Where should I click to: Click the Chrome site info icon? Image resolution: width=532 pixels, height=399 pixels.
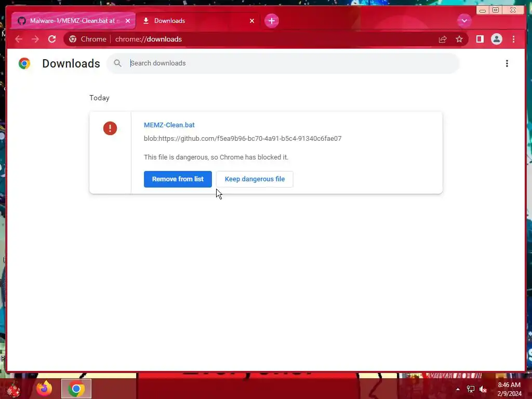(x=73, y=39)
